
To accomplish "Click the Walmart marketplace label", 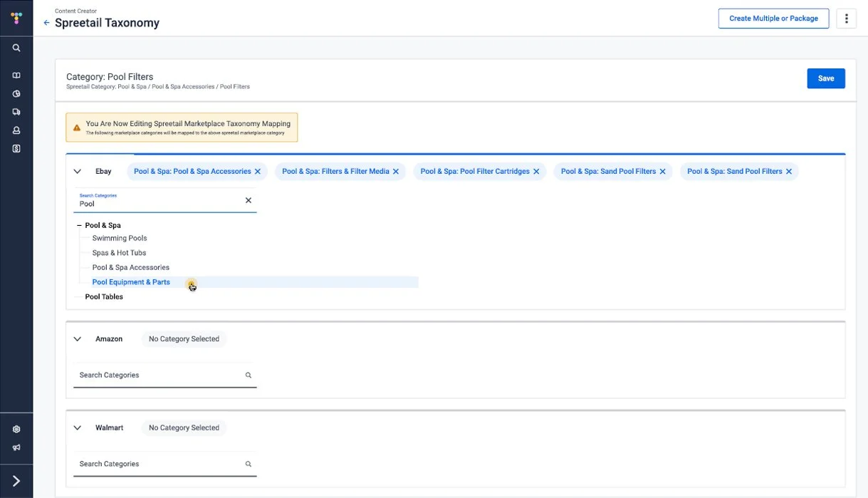I will [x=110, y=428].
